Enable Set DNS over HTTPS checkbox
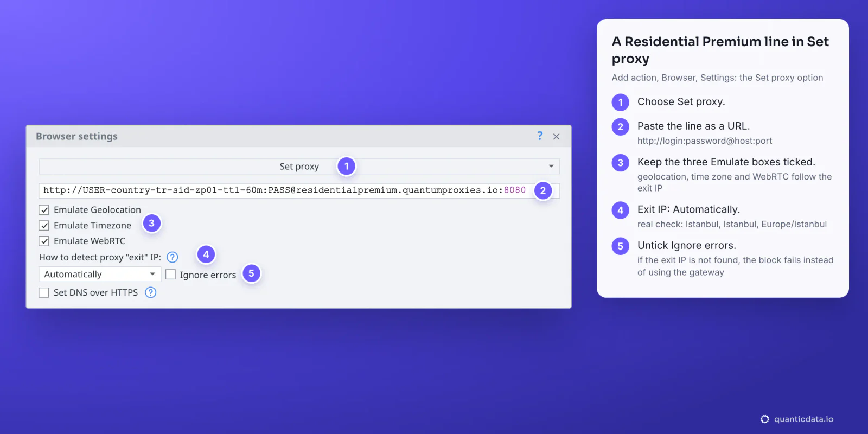The image size is (868, 434). pos(44,293)
